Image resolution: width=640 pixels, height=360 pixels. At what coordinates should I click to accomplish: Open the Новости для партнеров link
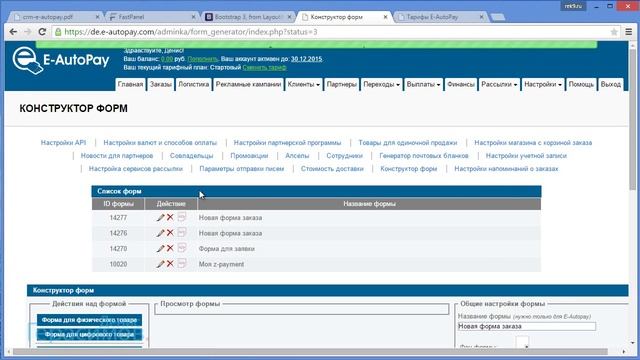click(117, 156)
